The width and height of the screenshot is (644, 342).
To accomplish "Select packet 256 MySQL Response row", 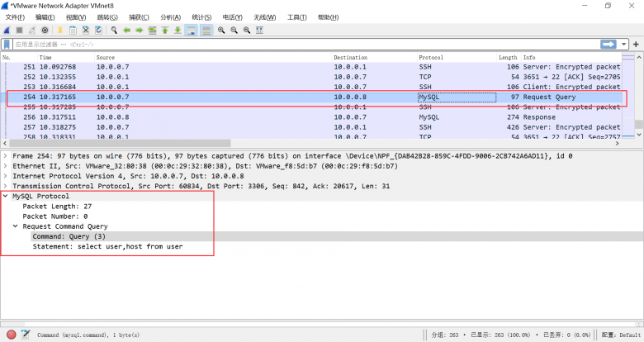I will (312, 117).
